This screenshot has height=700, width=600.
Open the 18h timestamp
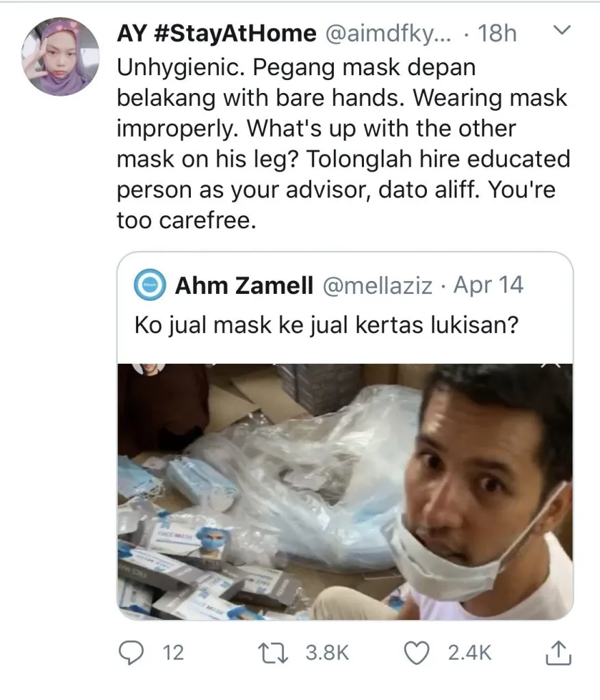(497, 33)
